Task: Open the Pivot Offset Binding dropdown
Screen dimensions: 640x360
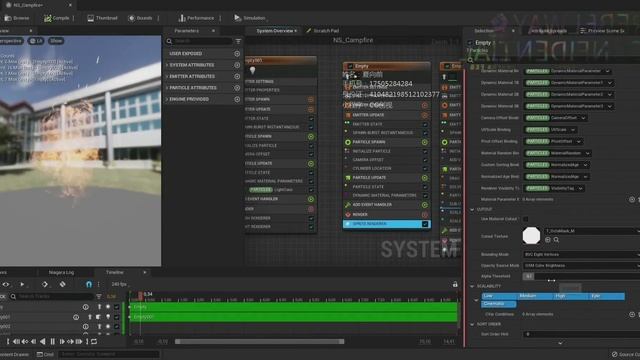Action: [x=553, y=142]
